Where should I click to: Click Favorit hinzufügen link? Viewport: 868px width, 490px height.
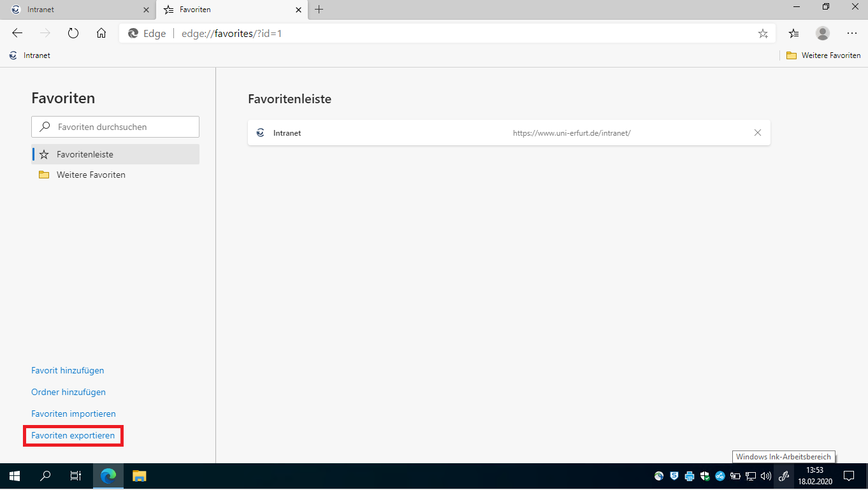coord(68,370)
